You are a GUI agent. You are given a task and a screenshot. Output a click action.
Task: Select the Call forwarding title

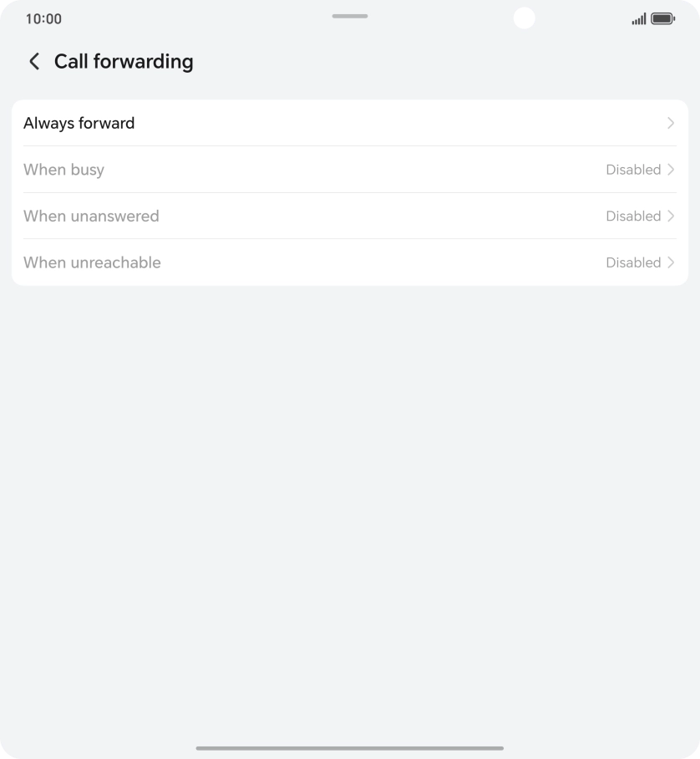(x=123, y=61)
